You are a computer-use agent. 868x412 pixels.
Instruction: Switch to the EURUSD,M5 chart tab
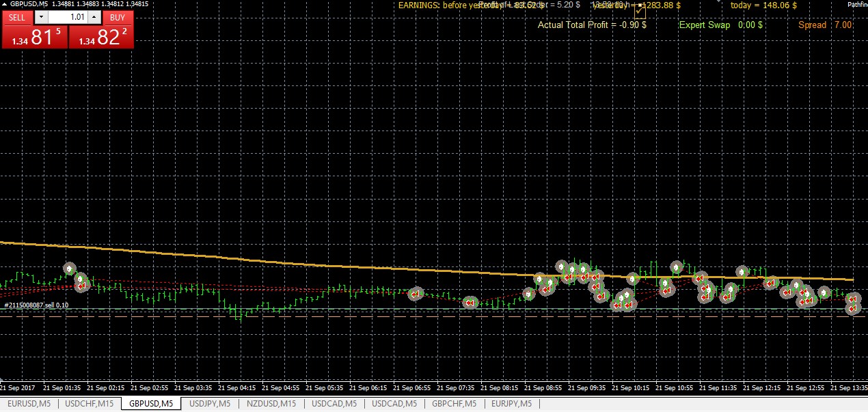pos(29,404)
